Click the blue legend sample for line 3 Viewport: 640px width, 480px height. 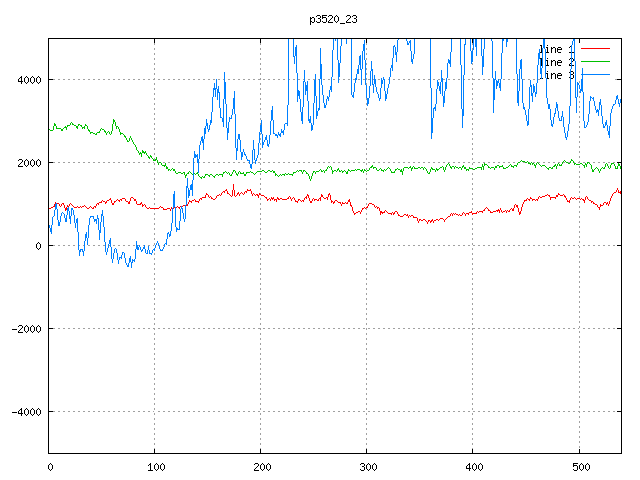point(596,74)
